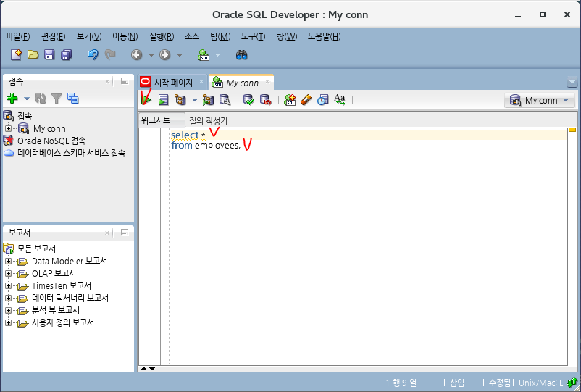Click Unshared SQL Worksheet icon
Screen dimensions: 581x392
coord(290,100)
